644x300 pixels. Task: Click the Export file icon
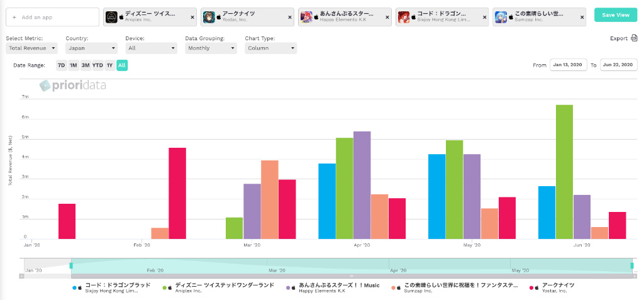point(634,38)
